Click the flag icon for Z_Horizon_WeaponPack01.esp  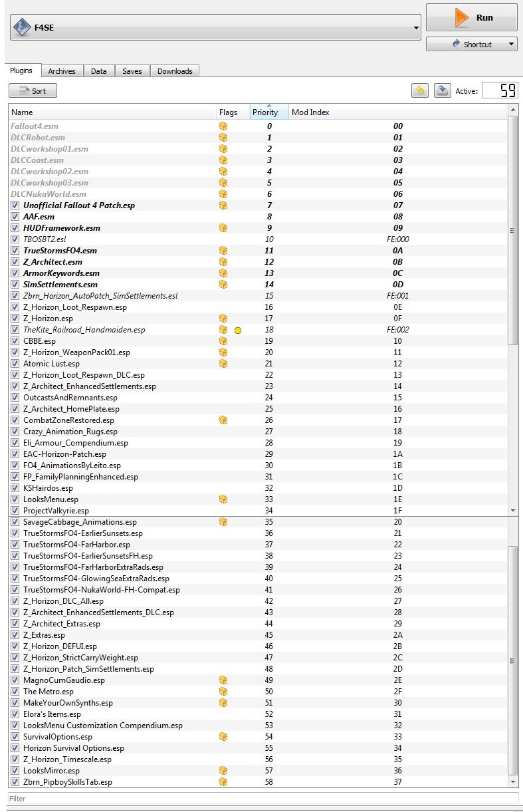223,352
